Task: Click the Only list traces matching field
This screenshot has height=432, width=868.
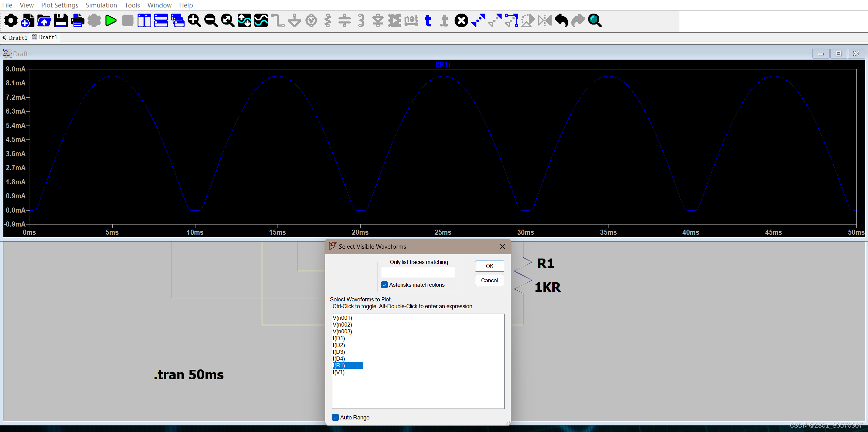Action: [418, 272]
